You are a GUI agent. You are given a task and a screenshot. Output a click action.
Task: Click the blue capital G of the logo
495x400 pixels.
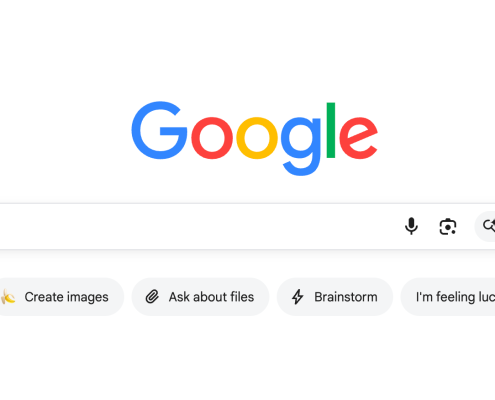pos(159,130)
